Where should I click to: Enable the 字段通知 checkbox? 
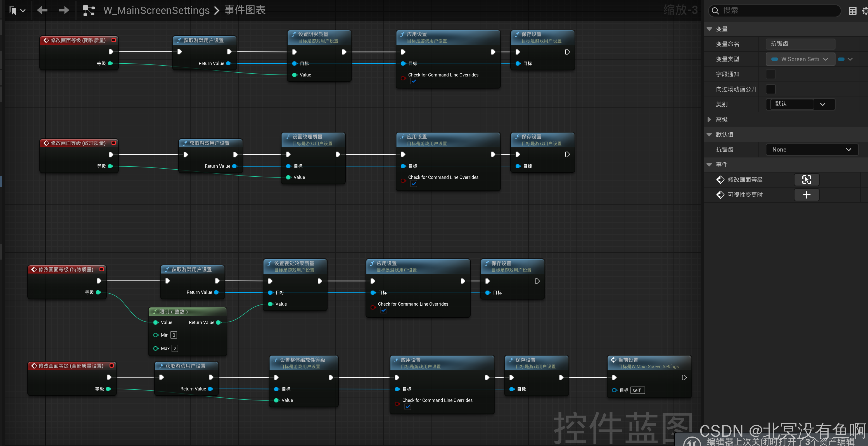[x=771, y=74]
